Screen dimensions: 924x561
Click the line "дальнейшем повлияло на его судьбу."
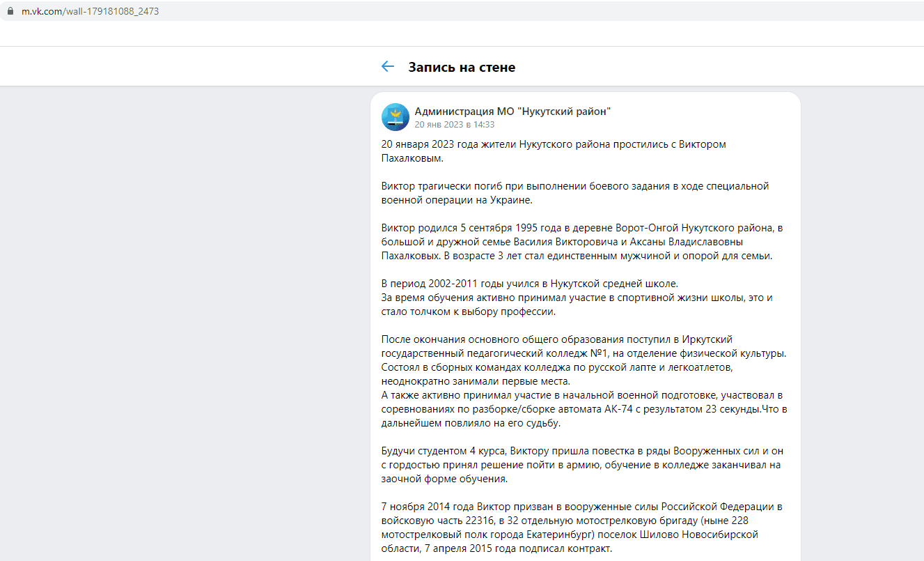pyautogui.click(x=471, y=423)
